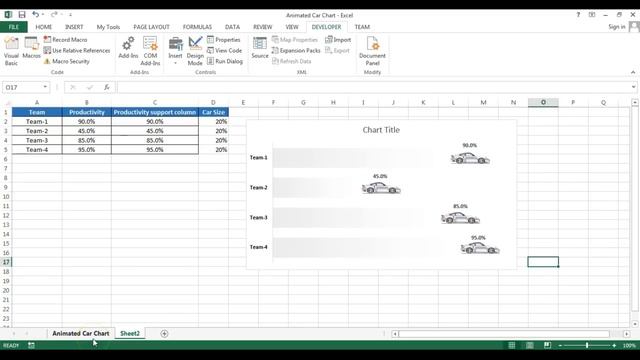Screen dimensions: 640x360
Task: Open COM Add-Ins dialog
Action: click(150, 51)
